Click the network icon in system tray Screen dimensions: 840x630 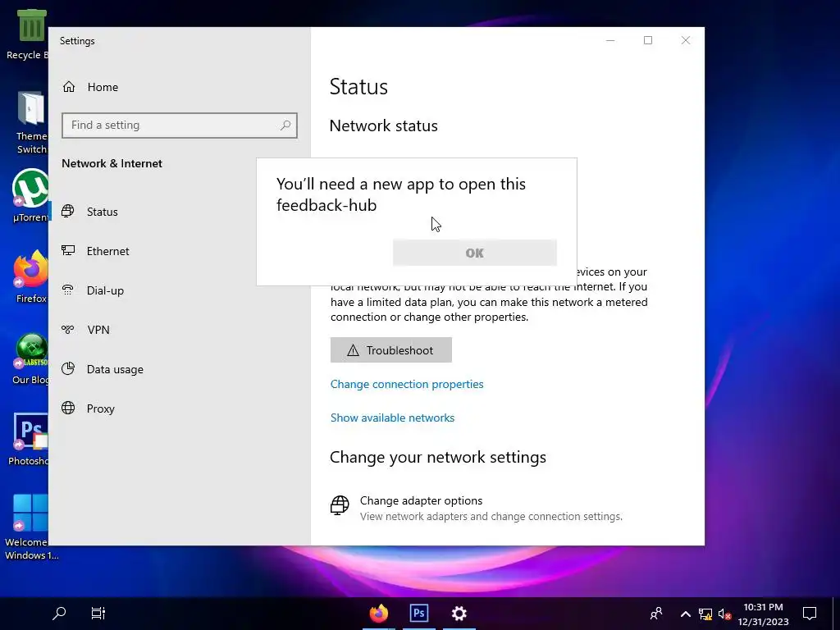click(705, 614)
